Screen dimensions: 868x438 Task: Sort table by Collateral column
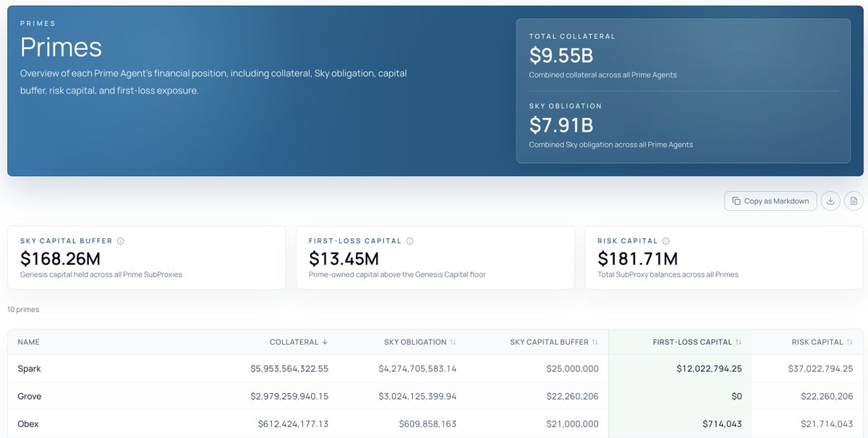tap(299, 342)
